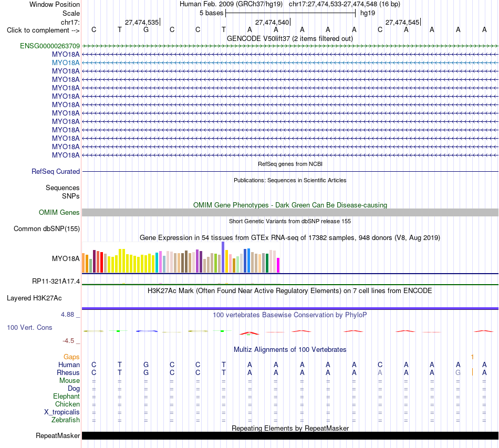This screenshot has height=448, width=499.
Task: Click the 4.88 upper scale value
Action: point(67,315)
